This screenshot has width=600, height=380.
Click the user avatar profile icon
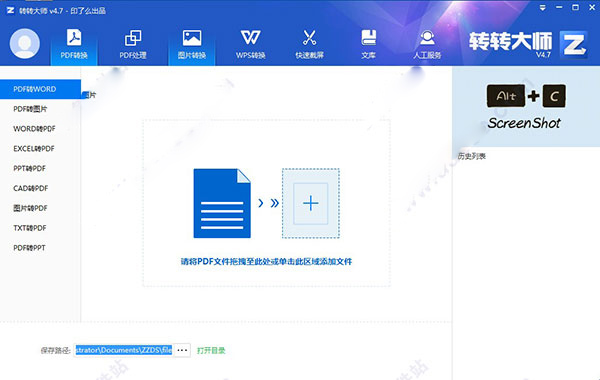[x=25, y=43]
